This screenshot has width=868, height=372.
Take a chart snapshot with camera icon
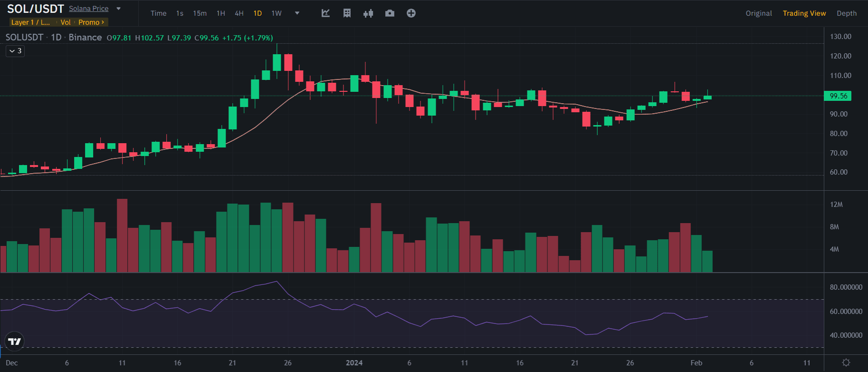[x=390, y=13]
